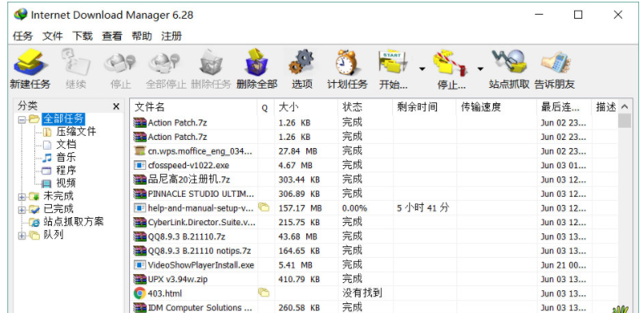Screen dimensions: 644x313
Task: Open dropdown arrow next to 停止...
Action: (480, 68)
